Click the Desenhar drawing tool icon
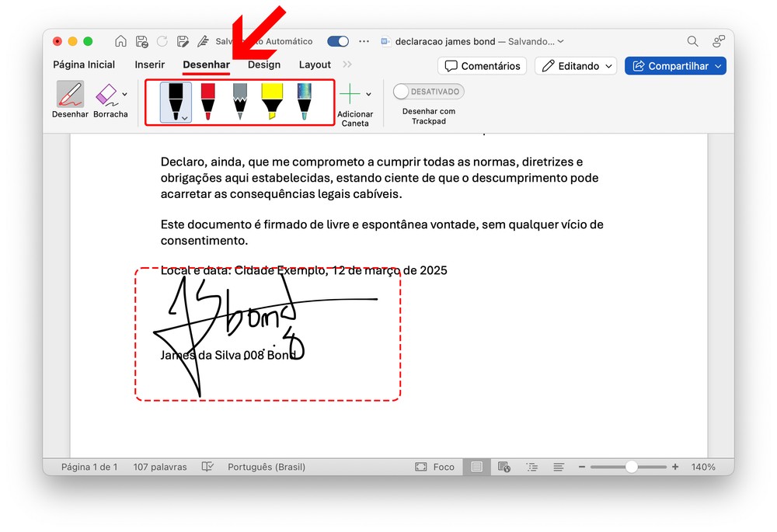Viewport: 777px width, 532px height. click(x=70, y=96)
